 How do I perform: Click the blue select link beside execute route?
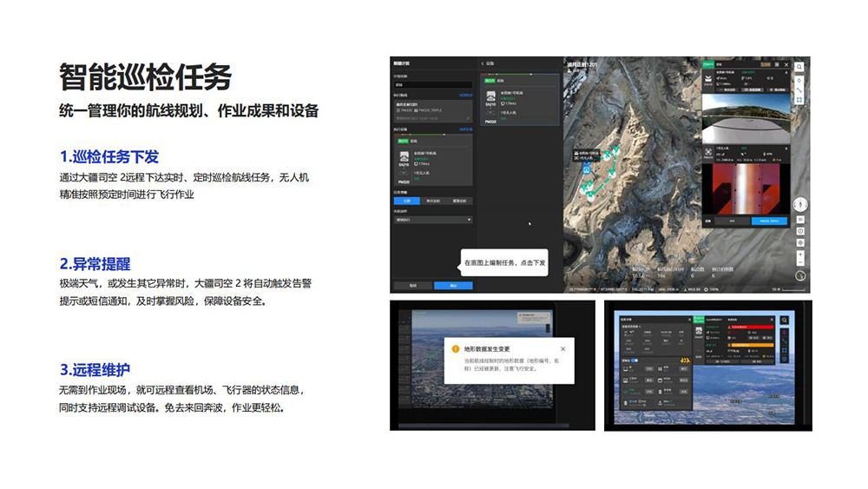pos(465,96)
